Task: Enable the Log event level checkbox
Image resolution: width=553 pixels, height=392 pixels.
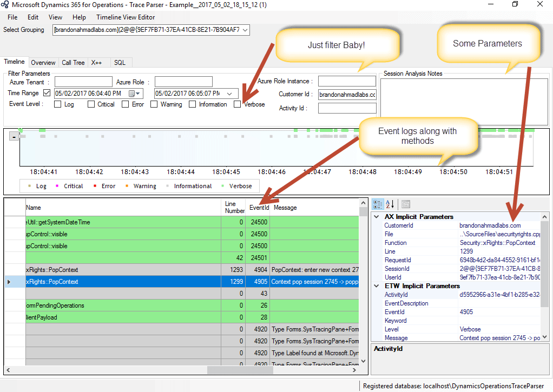Action: [58, 104]
